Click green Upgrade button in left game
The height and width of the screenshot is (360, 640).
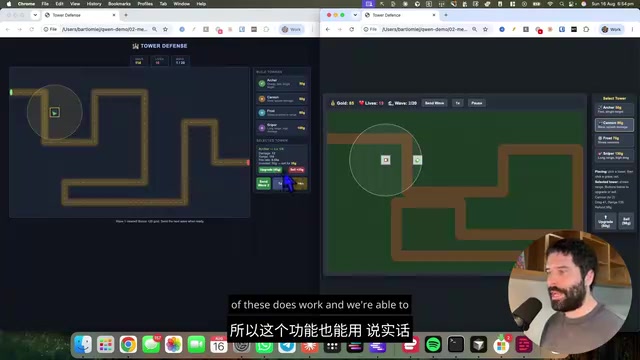click(270, 170)
